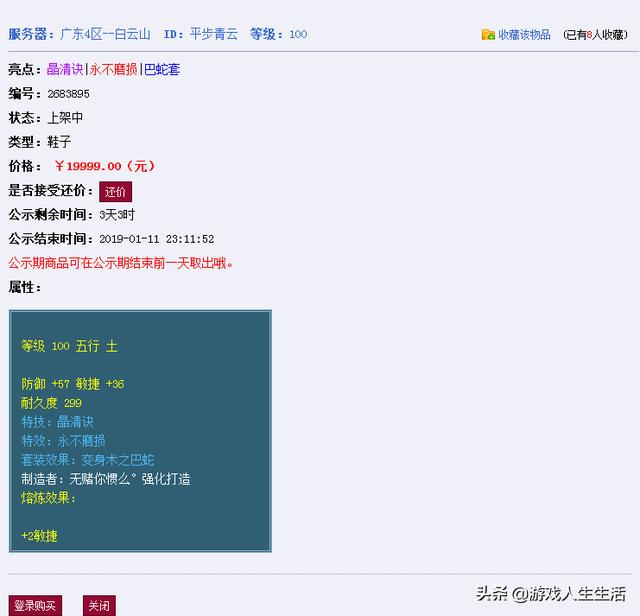
Task: Click the price ￥19999.00 text
Action: (104, 166)
